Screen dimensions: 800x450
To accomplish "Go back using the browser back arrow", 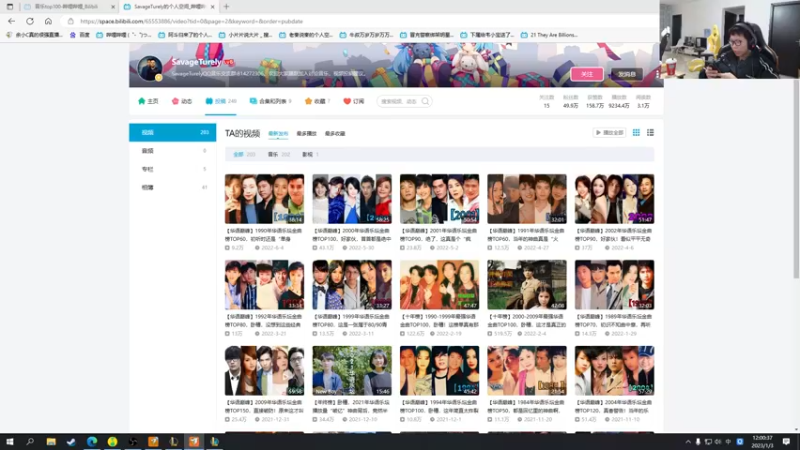I will click(11, 21).
